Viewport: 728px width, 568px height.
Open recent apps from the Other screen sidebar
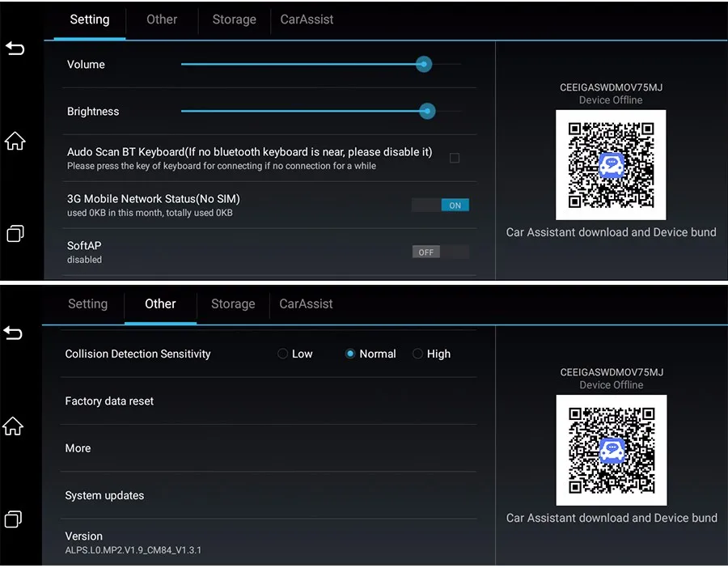(x=14, y=518)
